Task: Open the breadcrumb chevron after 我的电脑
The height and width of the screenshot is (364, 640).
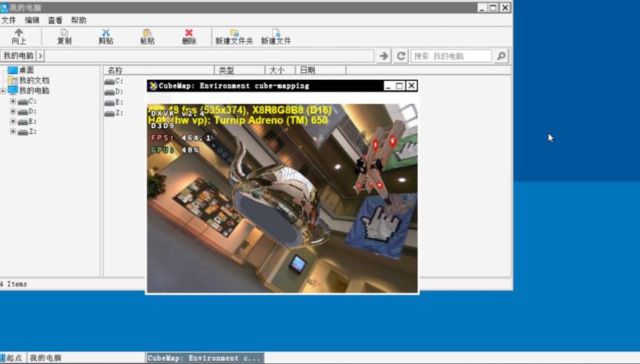Action: [40, 55]
